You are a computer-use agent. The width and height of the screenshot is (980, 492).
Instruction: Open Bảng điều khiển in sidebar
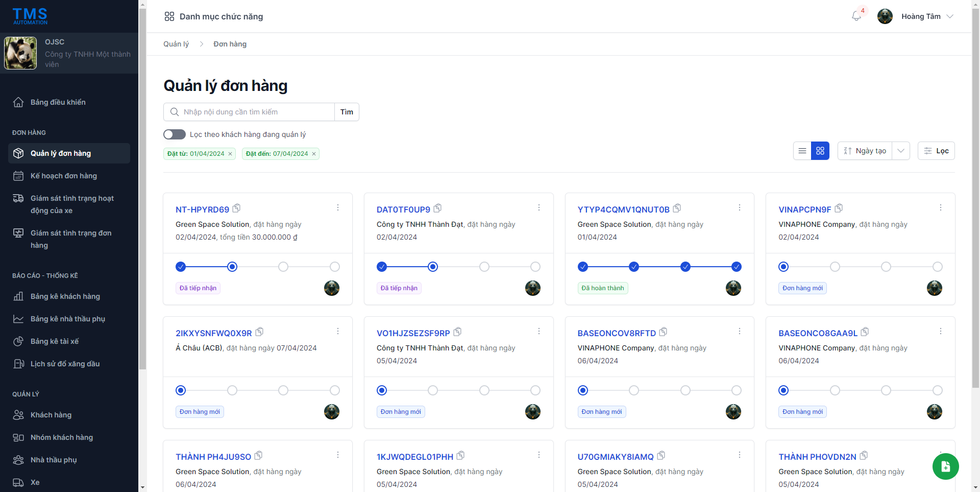pyautogui.click(x=69, y=102)
